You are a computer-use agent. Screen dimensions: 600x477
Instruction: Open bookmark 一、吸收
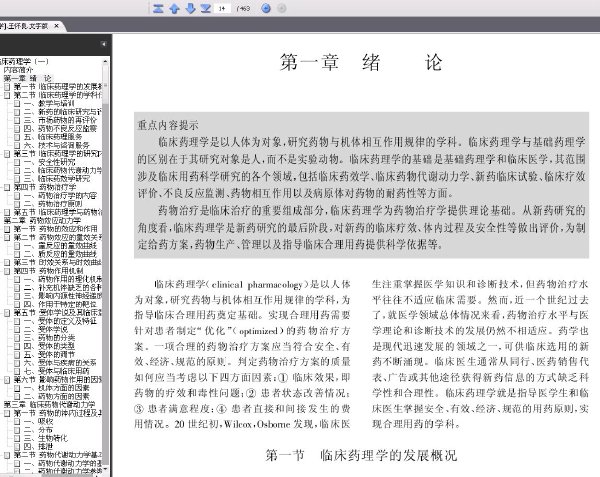pyautogui.click(x=38, y=422)
